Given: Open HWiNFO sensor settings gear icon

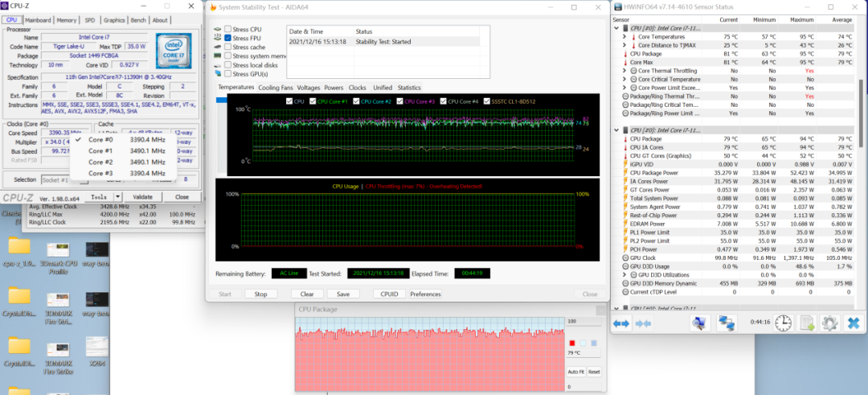Looking at the screenshot, I should 829,323.
